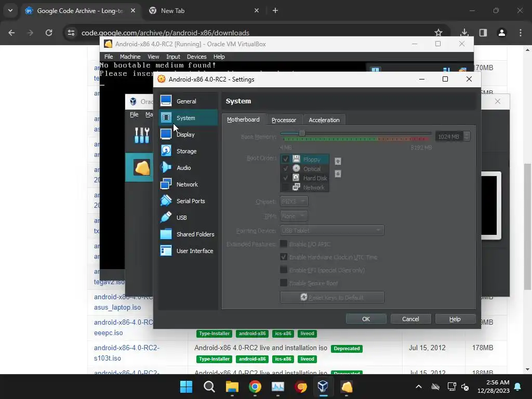Click Base Memory value field
Image resolution: width=532 pixels, height=399 pixels.
pos(449,137)
